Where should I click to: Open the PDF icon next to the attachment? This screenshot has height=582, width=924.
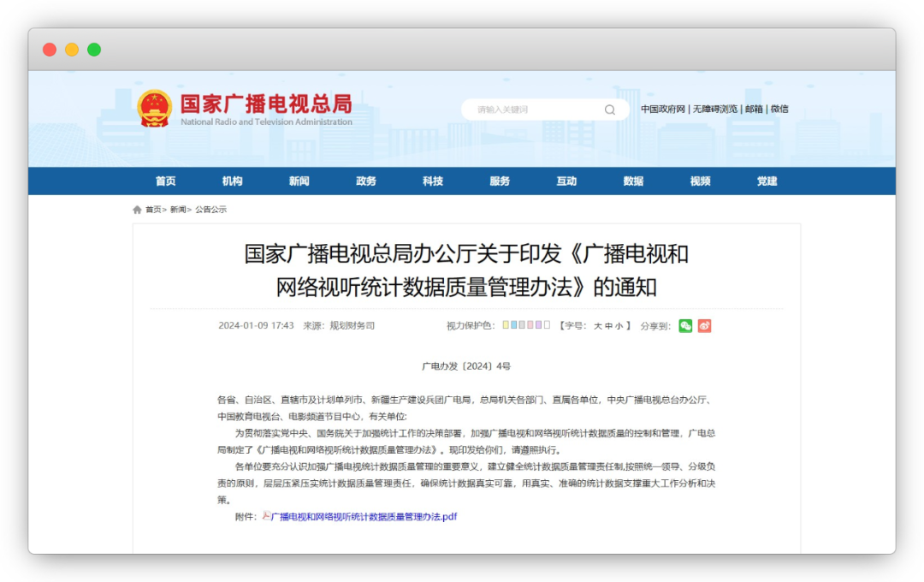(268, 517)
